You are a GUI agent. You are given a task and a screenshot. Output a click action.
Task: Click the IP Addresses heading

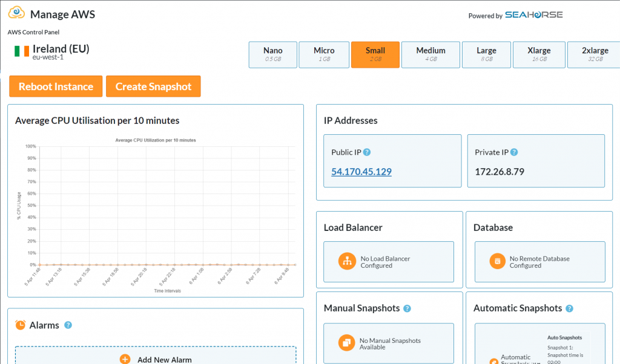point(351,120)
